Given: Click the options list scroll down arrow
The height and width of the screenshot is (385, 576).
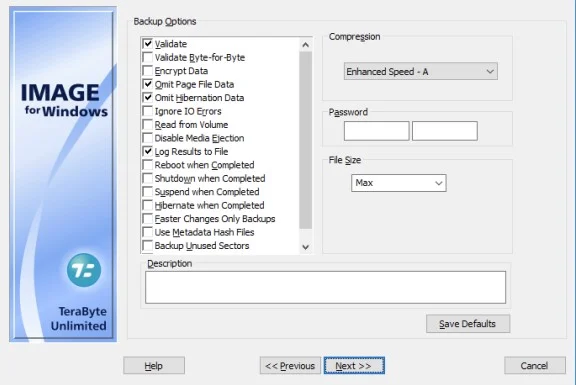Looking at the screenshot, I should pyautogui.click(x=305, y=247).
